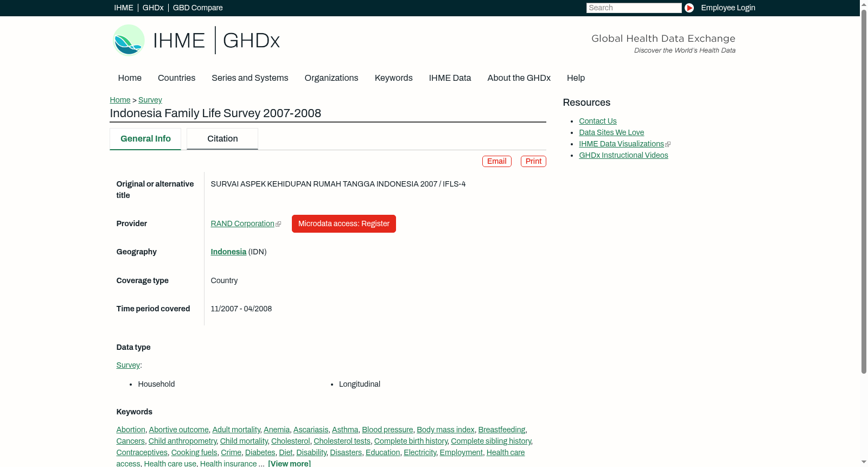The image size is (868, 467).
Task: Click Body mass index keyword
Action: [x=445, y=430]
